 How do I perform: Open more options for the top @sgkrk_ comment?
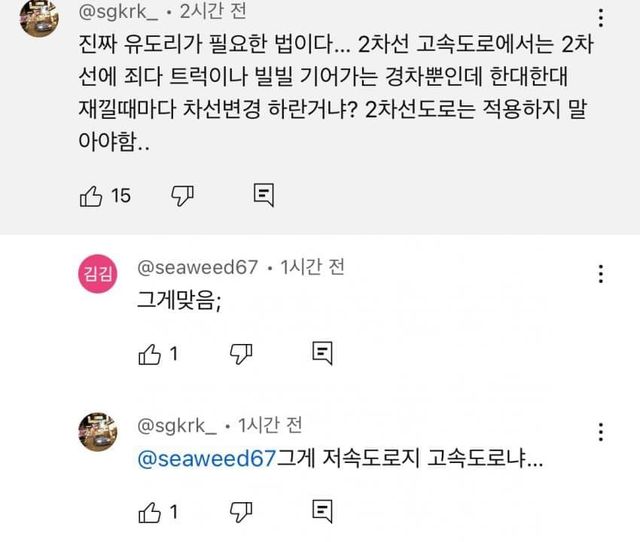pyautogui.click(x=600, y=17)
